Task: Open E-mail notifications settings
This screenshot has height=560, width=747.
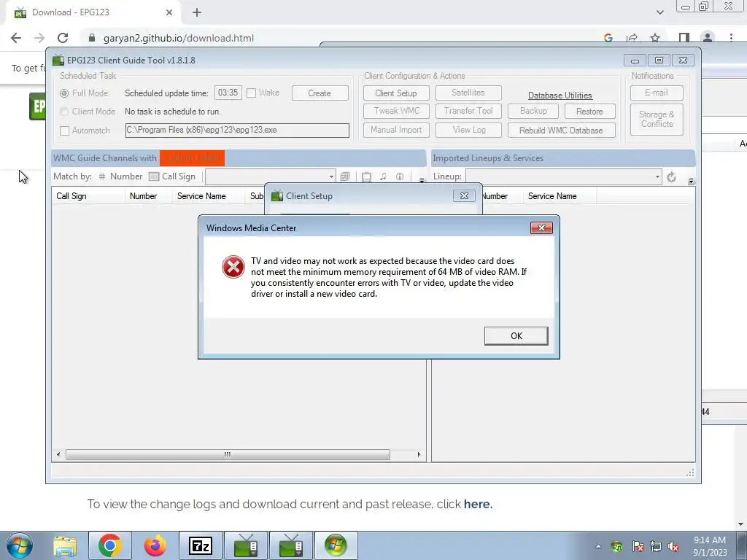Action: [x=657, y=93]
